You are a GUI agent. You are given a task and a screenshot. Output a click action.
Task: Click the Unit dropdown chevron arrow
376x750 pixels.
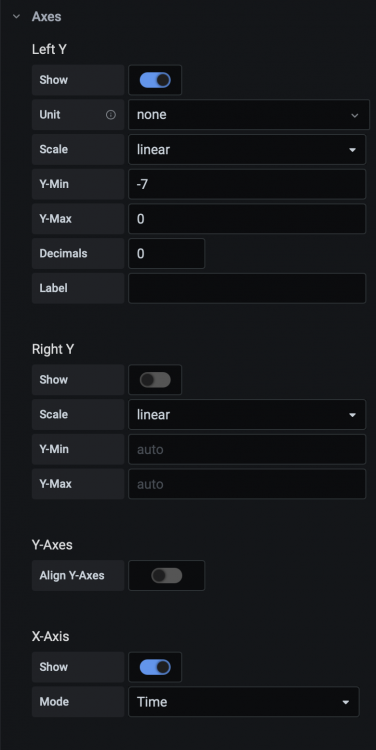(354, 115)
